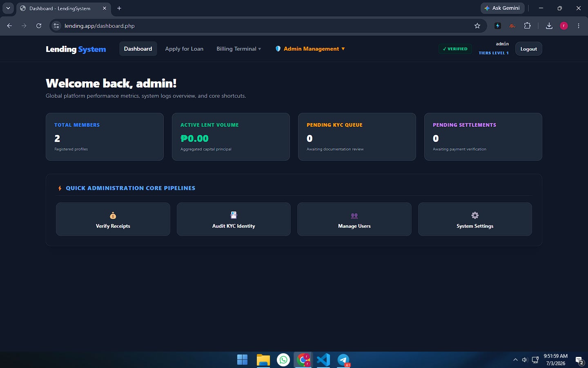Bookmark this page with the star icon
Screen dimensions: 588x368
pos(477,26)
